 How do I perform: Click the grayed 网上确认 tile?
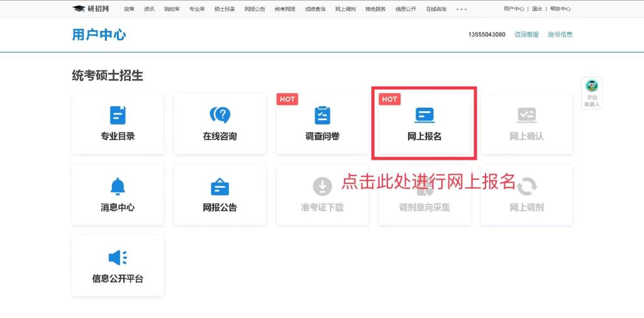(526, 123)
